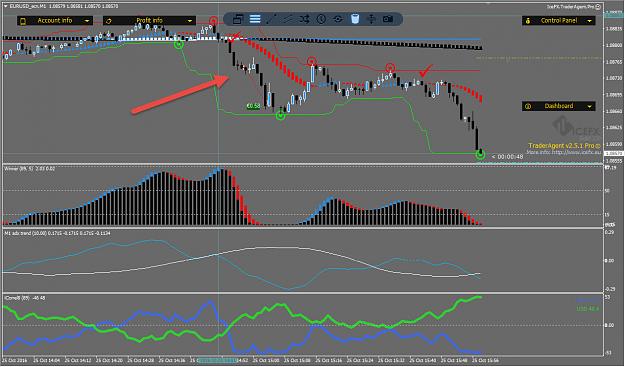
Task: Open the Dashboard panel header
Action: pos(559,106)
